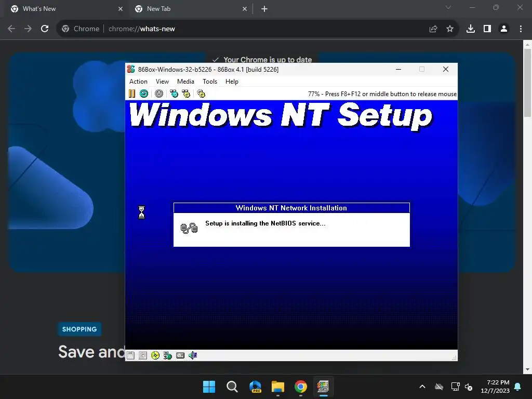This screenshot has width=532, height=399.
Task: Open the Windows Start menu
Action: click(209, 387)
